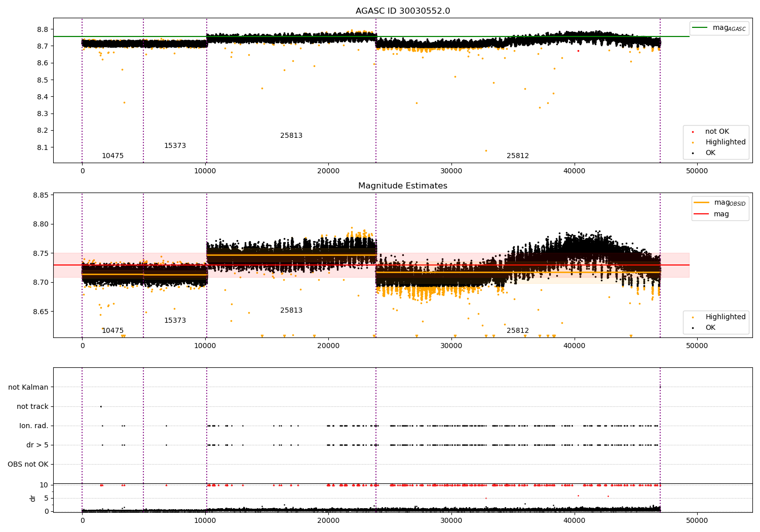The height and width of the screenshot is (532, 760).
Task: Click y-axis tick 8.5 on top plot
Action: 43,80
